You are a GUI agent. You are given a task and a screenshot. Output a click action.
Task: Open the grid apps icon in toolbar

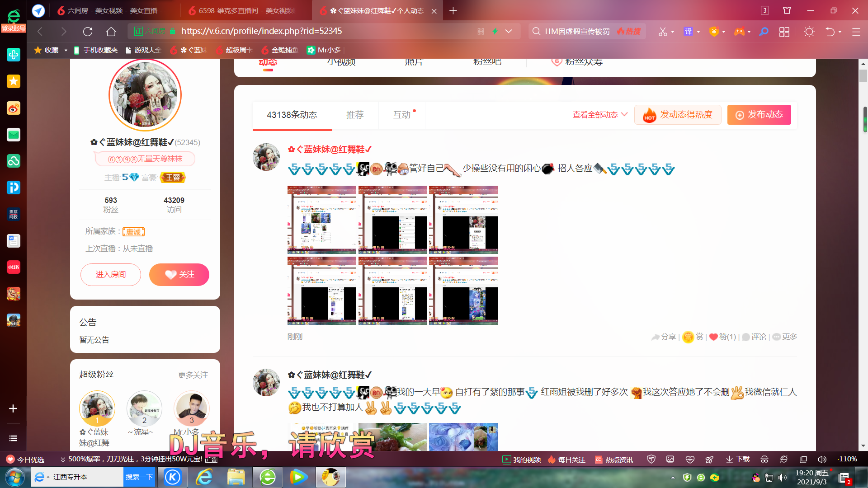pos(784,32)
